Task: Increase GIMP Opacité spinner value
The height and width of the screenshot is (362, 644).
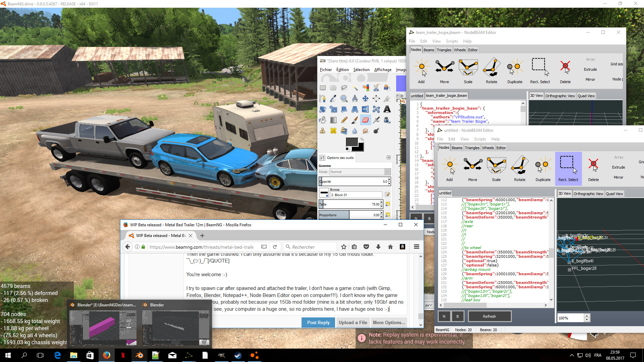Action: coord(389,180)
